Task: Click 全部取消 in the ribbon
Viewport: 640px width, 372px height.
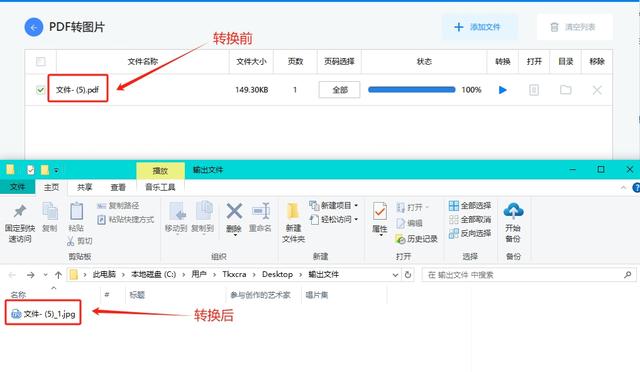Action: click(x=470, y=220)
